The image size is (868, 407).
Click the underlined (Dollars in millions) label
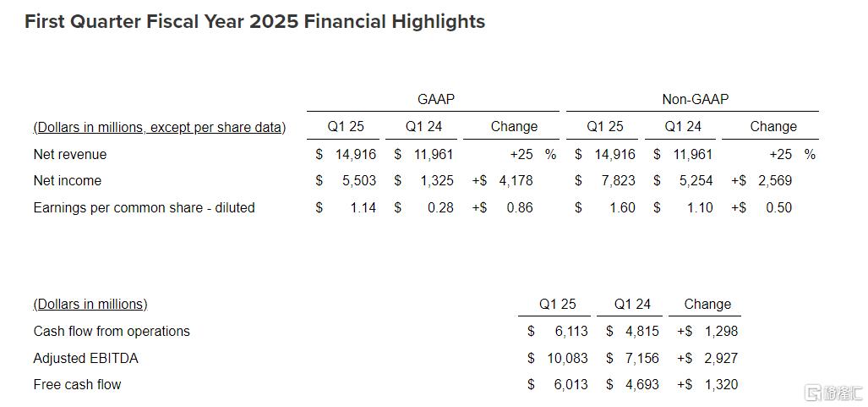point(90,304)
